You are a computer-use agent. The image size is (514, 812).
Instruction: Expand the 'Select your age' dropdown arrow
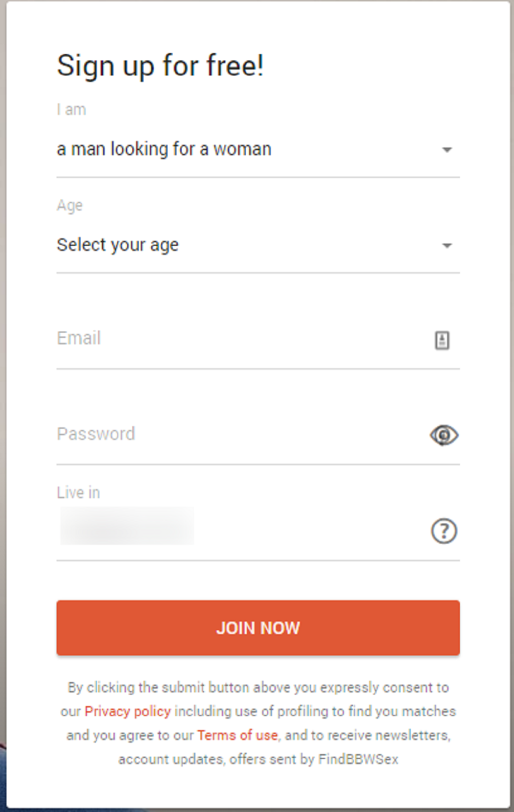click(x=447, y=246)
